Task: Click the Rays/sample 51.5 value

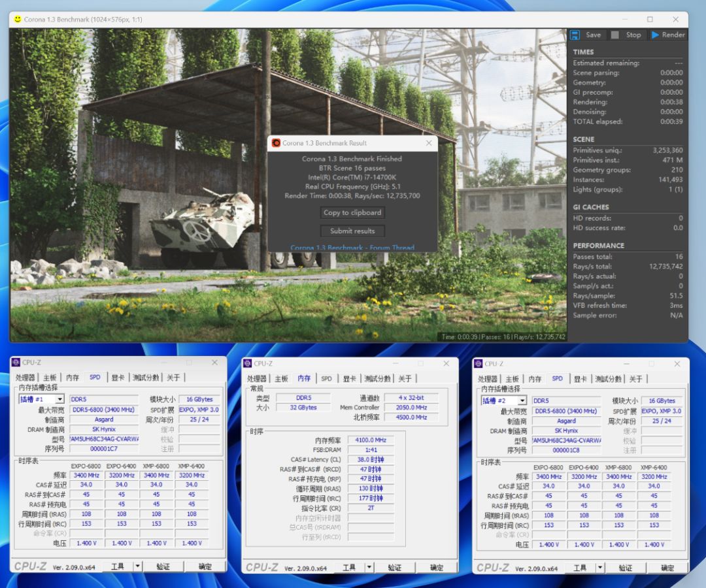Action: (676, 295)
